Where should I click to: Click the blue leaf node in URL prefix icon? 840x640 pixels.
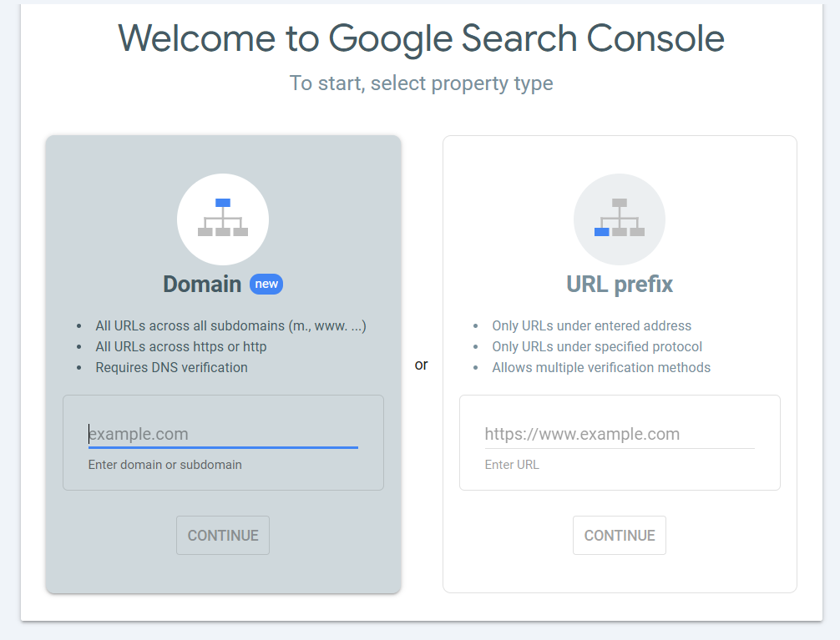coord(601,234)
